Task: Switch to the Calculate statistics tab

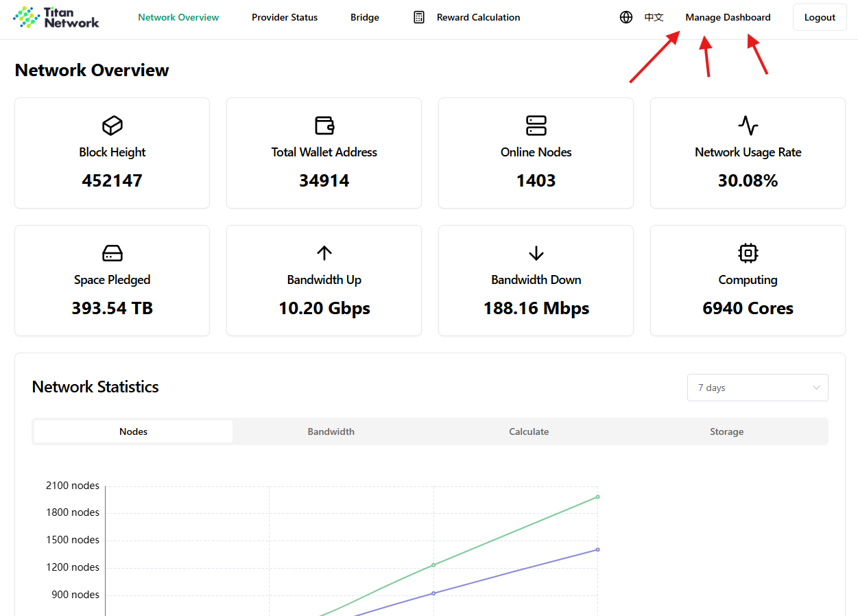Action: [529, 431]
